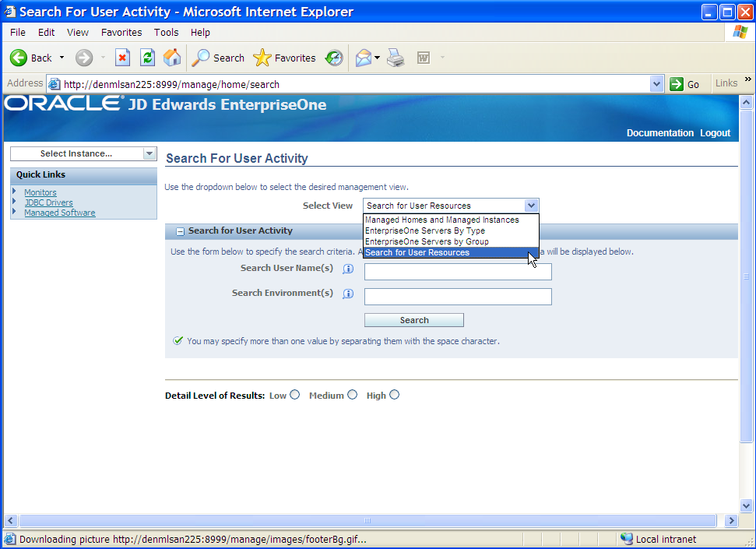The height and width of the screenshot is (549, 756).
Task: Open the History toolbar icon
Action: pos(334,58)
